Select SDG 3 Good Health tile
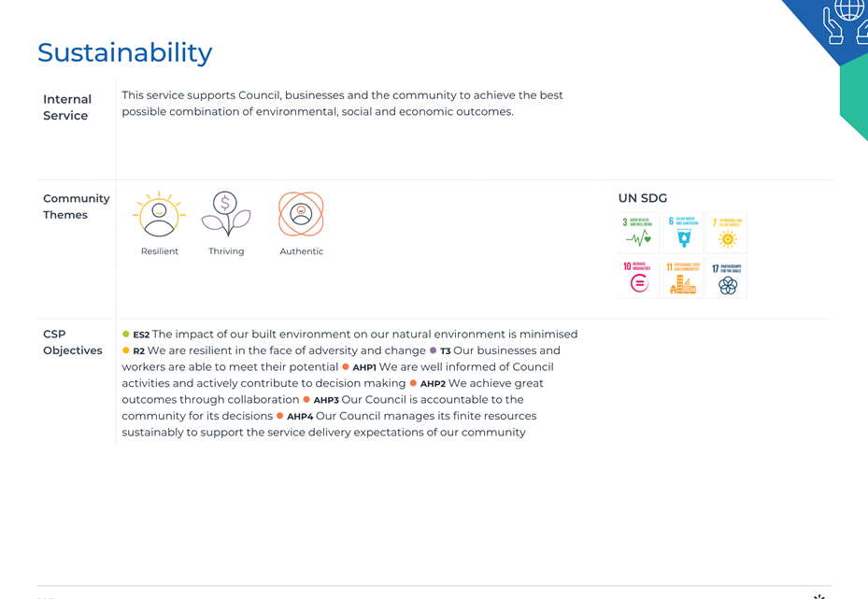 click(639, 233)
